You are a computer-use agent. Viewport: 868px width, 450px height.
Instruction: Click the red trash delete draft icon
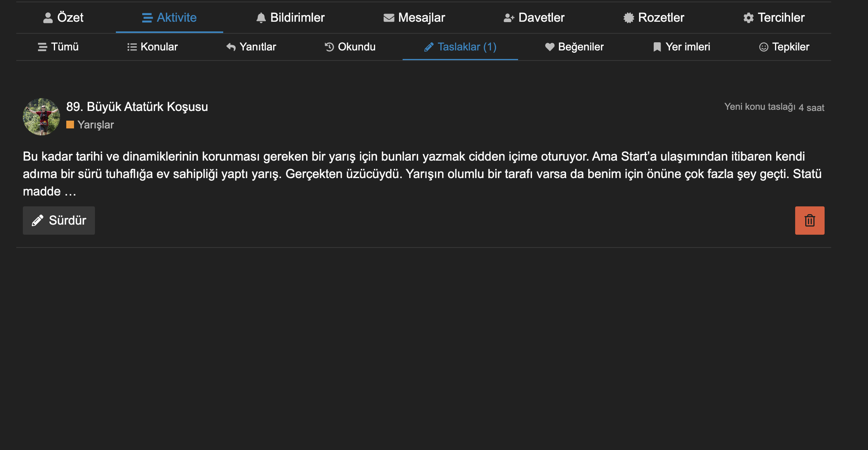point(809,220)
